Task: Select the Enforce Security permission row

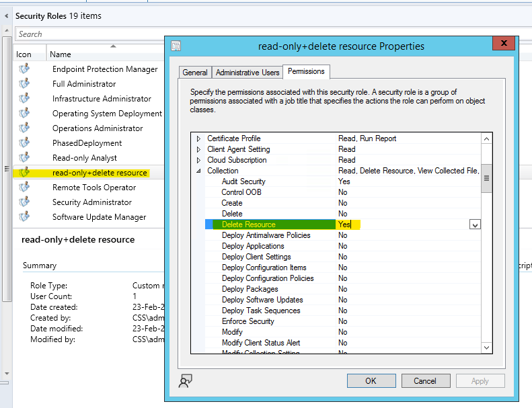Action: (343, 321)
